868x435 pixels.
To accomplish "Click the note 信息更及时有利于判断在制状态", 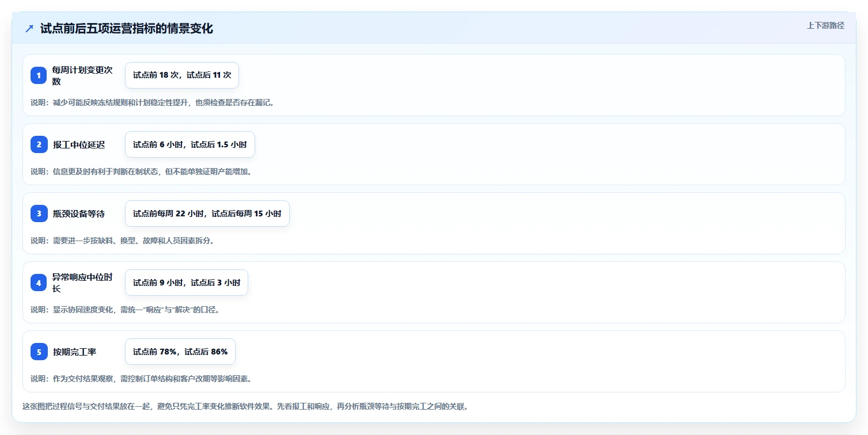I will (141, 171).
